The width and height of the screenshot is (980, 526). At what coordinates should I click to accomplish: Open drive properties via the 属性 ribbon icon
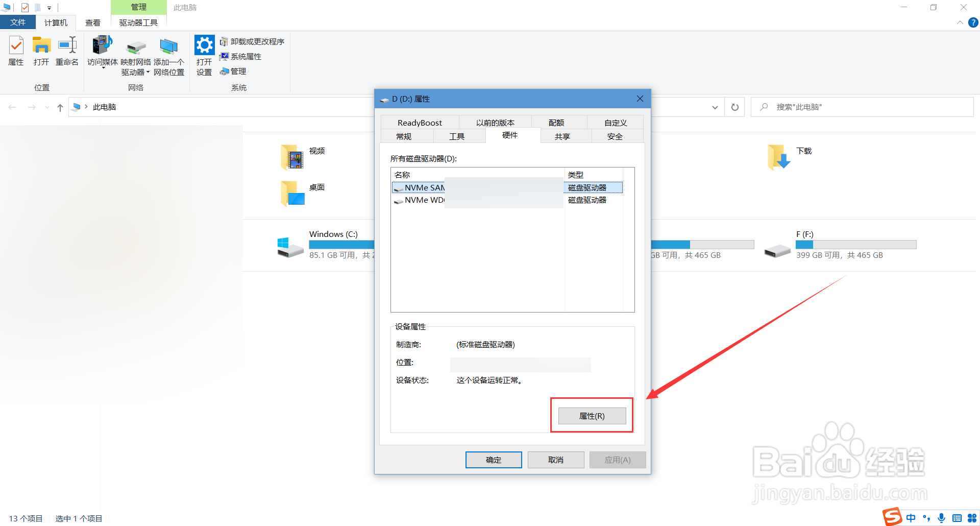pyautogui.click(x=16, y=51)
